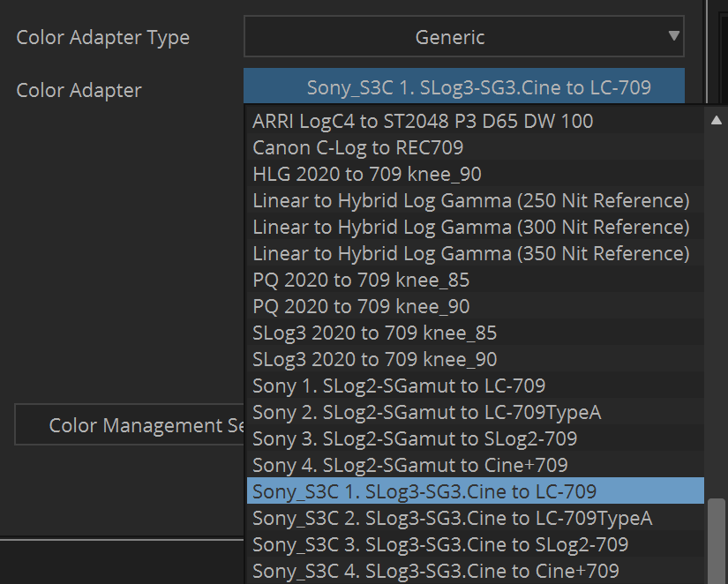The height and width of the screenshot is (584, 728).
Task: Select PQ 2020 to 709 knee_85
Action: coord(476,280)
